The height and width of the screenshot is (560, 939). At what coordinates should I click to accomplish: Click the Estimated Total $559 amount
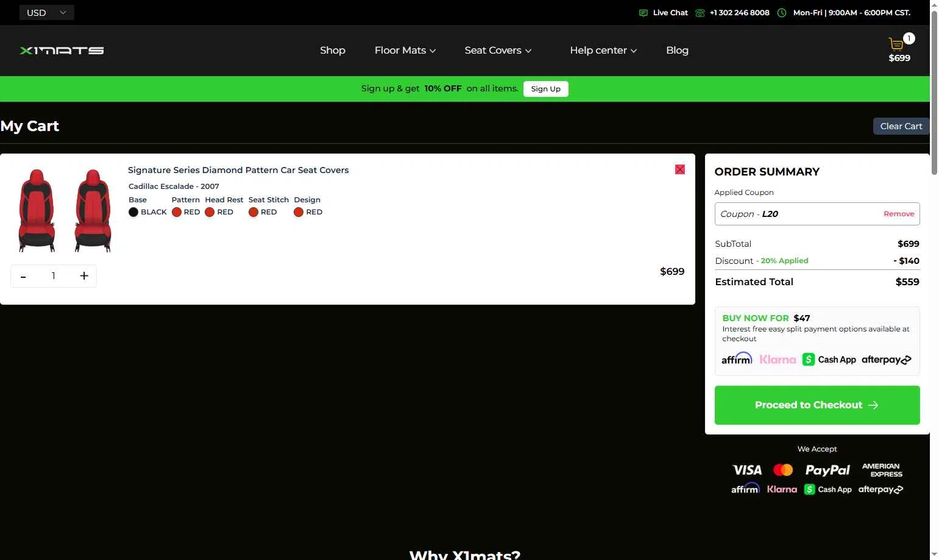907,282
